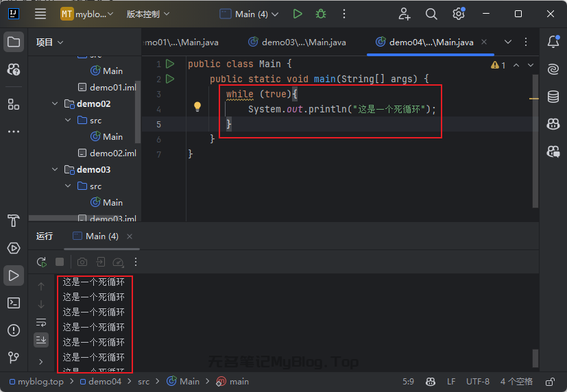Viewport: 567px width, 392px height.
Task: Click demo04 breadcrumb in status bar
Action: click(x=101, y=382)
